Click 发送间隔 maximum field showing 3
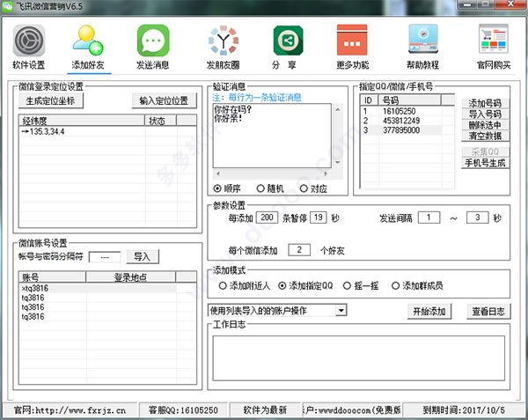Image resolution: width=528 pixels, height=420 pixels. click(x=477, y=217)
